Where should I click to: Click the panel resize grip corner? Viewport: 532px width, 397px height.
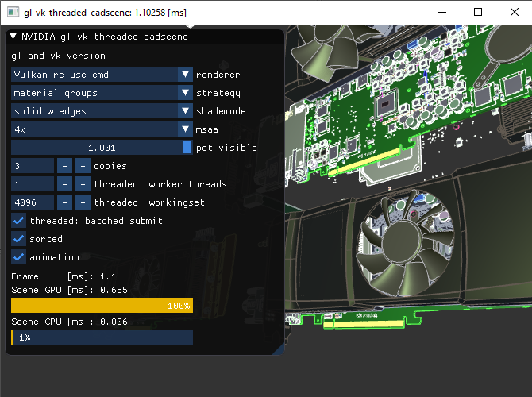[x=279, y=350]
